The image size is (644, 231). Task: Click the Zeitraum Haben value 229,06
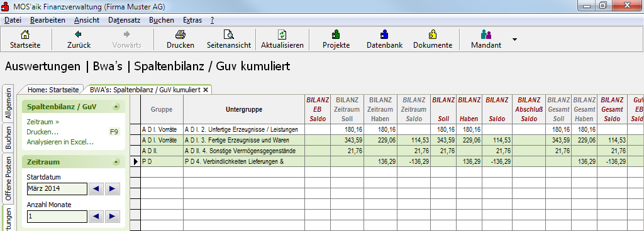380,140
